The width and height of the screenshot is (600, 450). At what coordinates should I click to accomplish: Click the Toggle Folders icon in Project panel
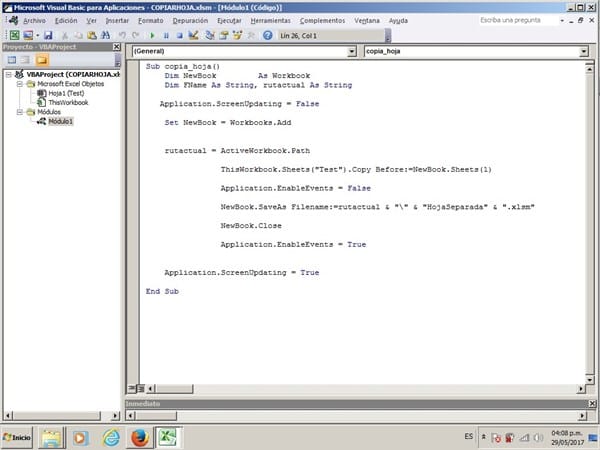pos(43,61)
